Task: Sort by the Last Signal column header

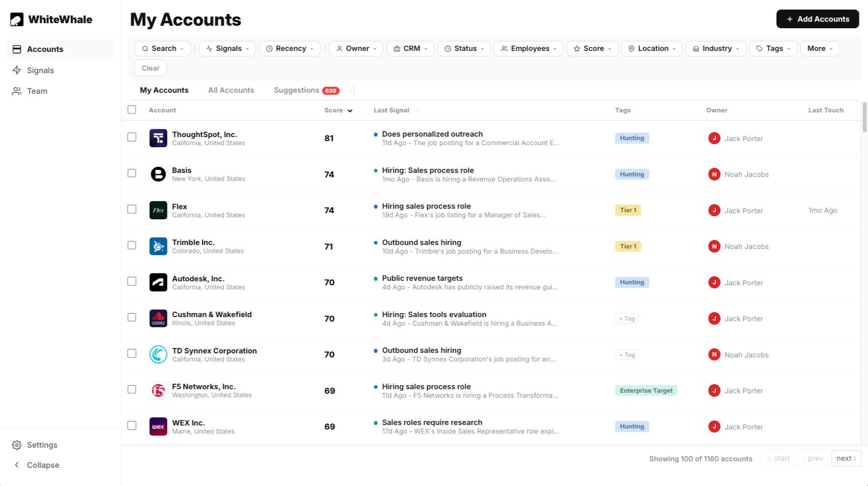Action: coord(396,110)
